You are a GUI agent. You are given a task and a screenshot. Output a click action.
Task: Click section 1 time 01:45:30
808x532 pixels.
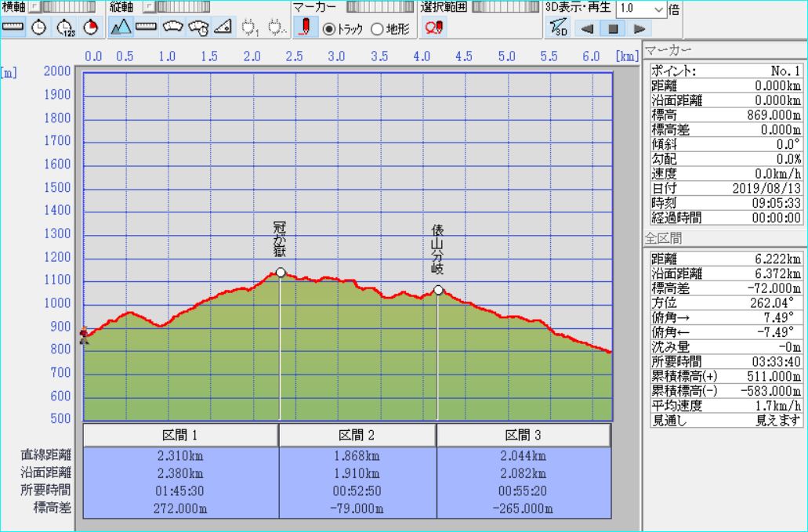pos(180,490)
